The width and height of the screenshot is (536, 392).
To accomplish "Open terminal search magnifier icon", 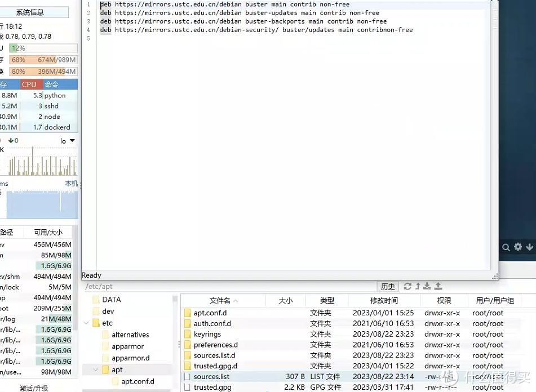I will click(506, 247).
